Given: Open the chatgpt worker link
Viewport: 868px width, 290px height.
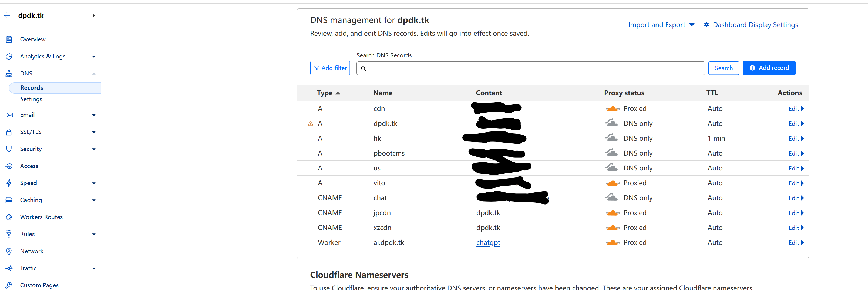Looking at the screenshot, I should coord(488,243).
